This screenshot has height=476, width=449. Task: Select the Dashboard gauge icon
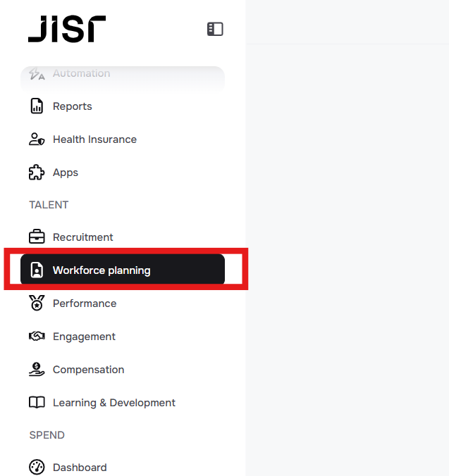[37, 467]
